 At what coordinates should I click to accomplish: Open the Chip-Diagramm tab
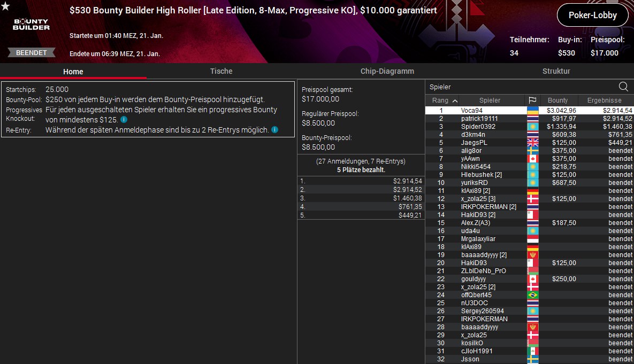click(x=387, y=71)
